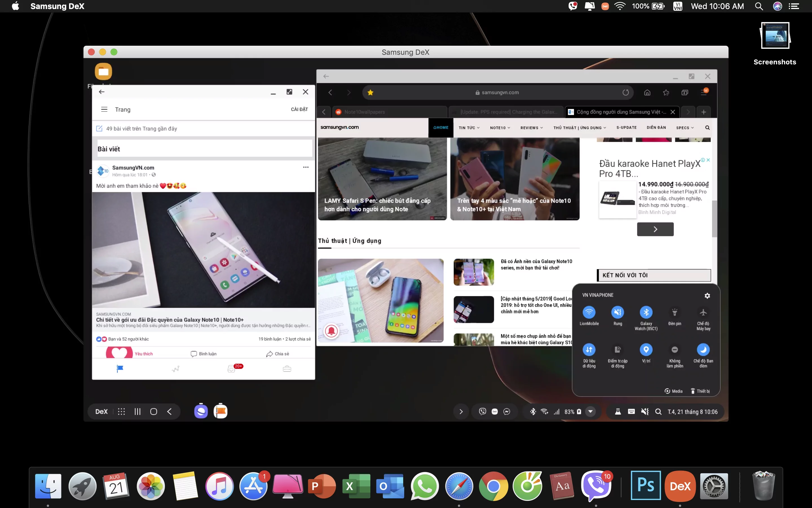Screen dimensions: 812x508
Task: Switch to Note10wallpapers tab
Action: (390, 112)
